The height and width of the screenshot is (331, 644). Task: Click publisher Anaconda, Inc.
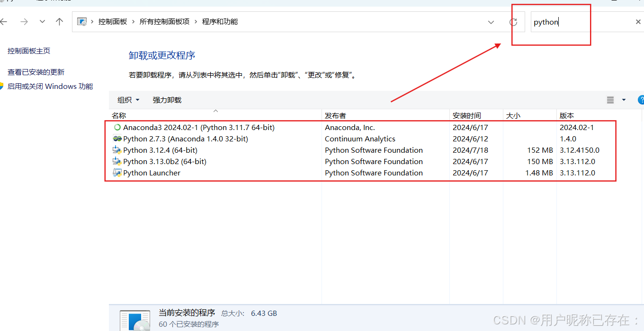coord(350,127)
